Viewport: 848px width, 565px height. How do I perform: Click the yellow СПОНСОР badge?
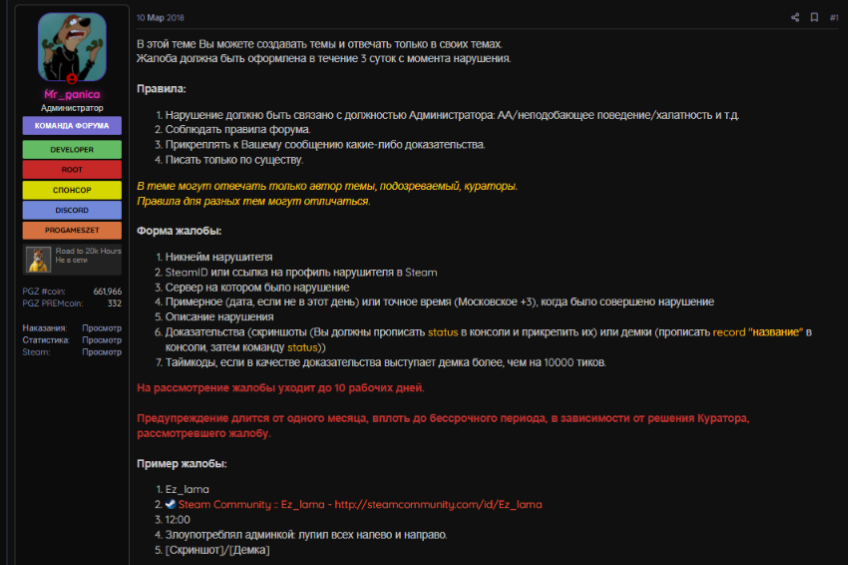(72, 190)
